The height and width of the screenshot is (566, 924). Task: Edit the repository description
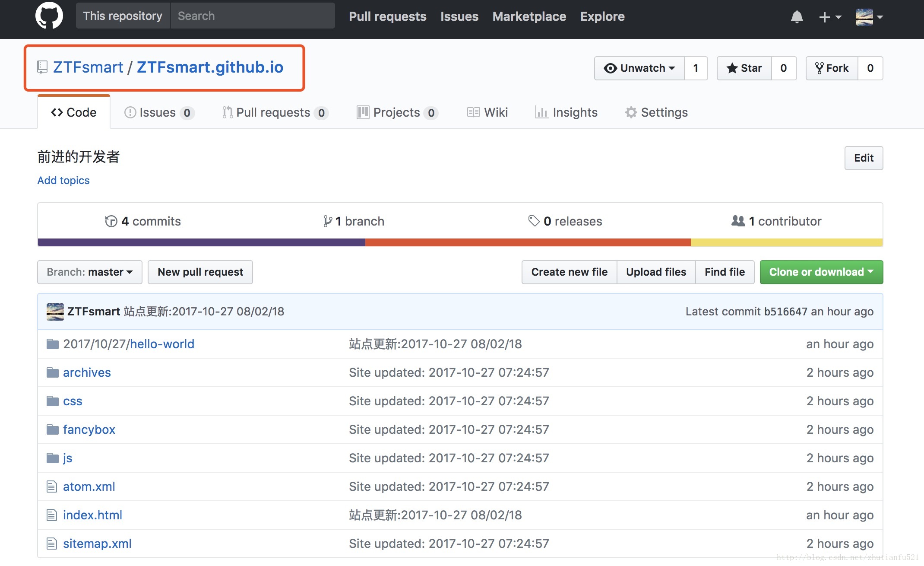(x=864, y=158)
